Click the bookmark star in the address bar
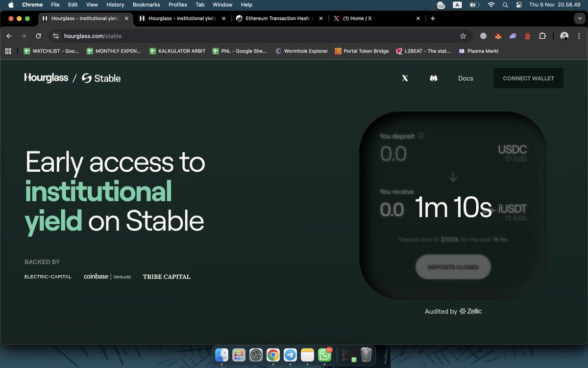The height and width of the screenshot is (368, 588). (463, 36)
